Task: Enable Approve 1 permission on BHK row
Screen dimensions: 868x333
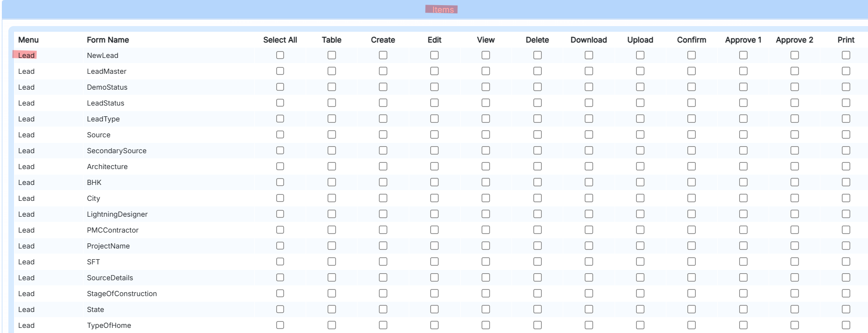Action: (743, 182)
